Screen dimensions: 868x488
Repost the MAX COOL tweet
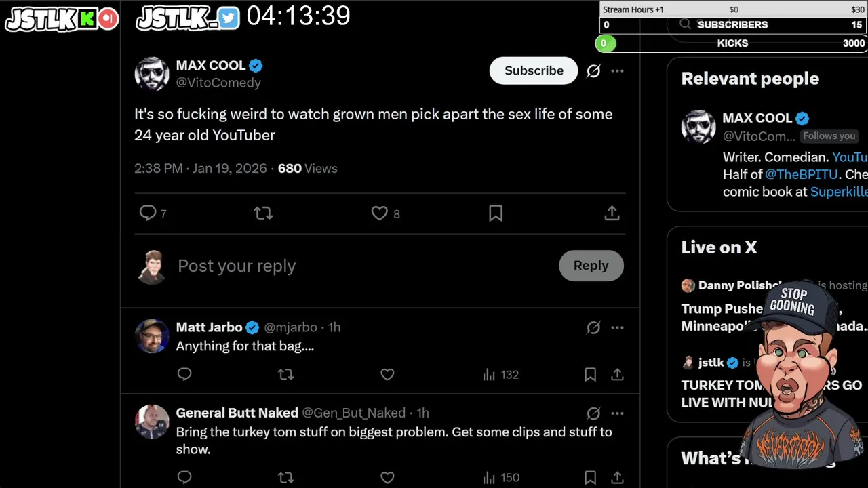(x=263, y=213)
